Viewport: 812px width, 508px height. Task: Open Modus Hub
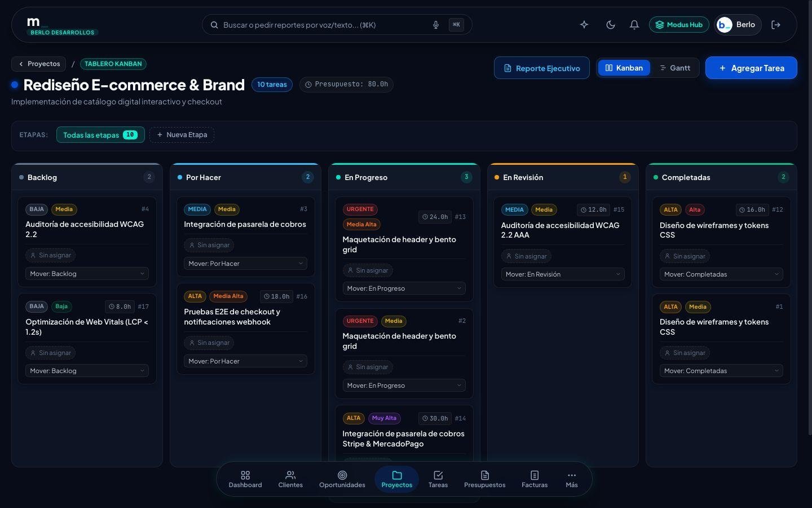[679, 25]
